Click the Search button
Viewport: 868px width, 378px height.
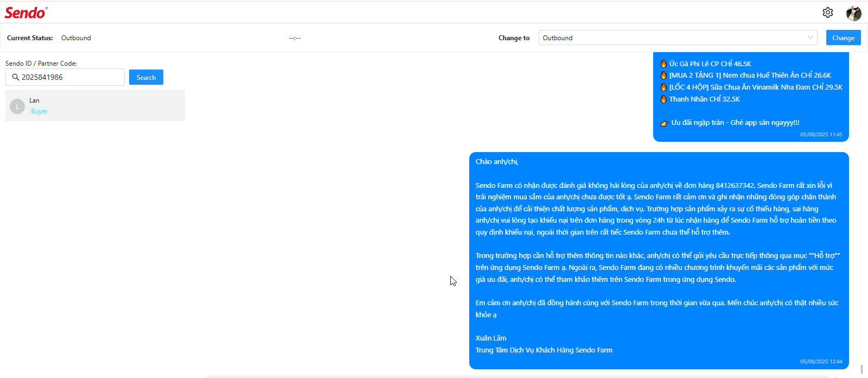click(146, 77)
